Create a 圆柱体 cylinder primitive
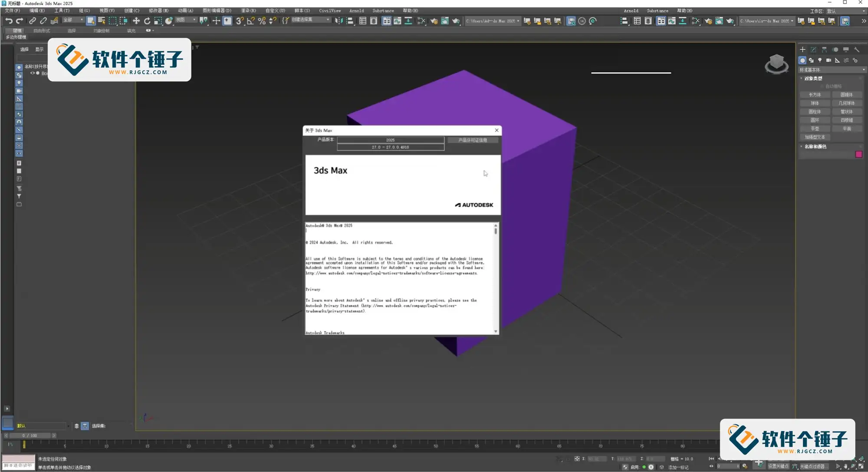868x472 pixels. pyautogui.click(x=815, y=112)
